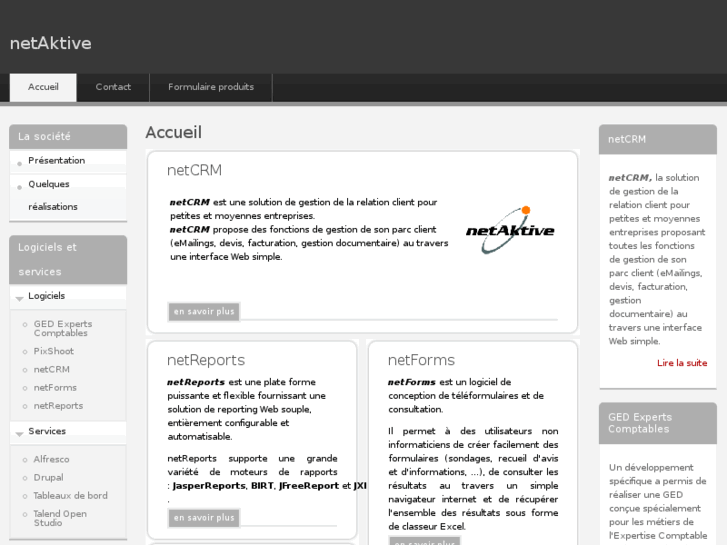
Task: Click netCRM block header on right
Action: [x=657, y=139]
